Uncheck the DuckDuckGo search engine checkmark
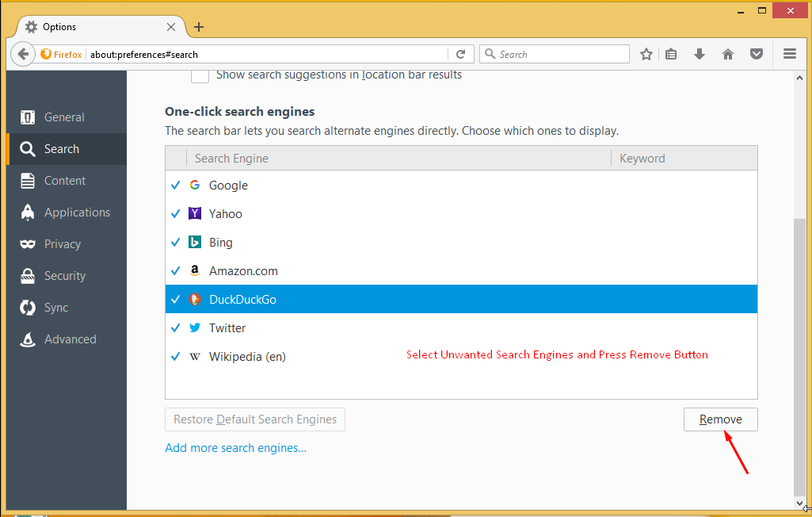812x517 pixels. pyautogui.click(x=176, y=299)
